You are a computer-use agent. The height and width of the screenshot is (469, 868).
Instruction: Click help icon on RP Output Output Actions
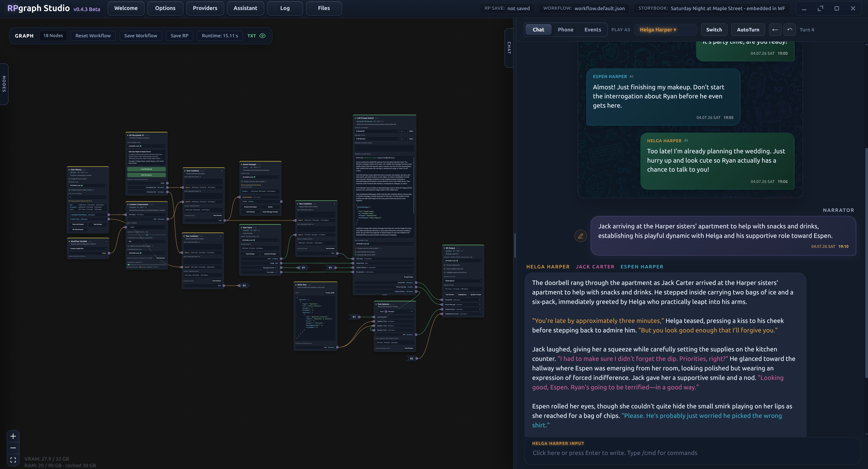pos(480,309)
